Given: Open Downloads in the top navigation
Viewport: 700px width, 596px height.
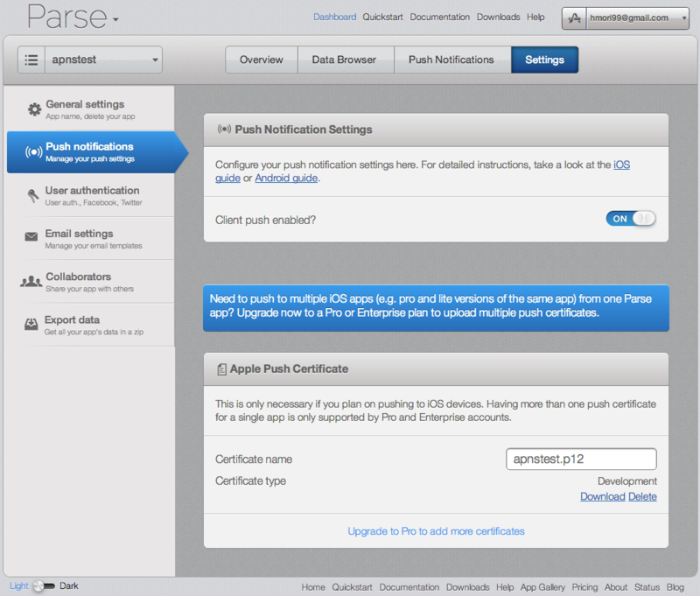Looking at the screenshot, I should click(498, 17).
